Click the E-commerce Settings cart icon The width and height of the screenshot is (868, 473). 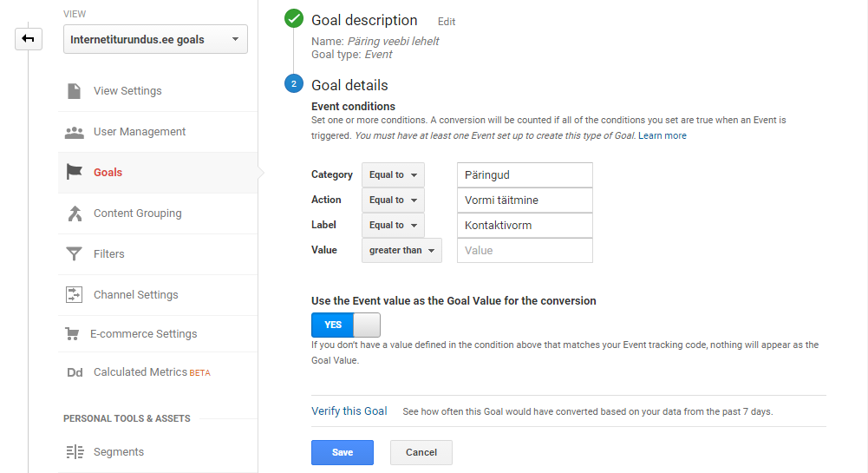coord(73,334)
